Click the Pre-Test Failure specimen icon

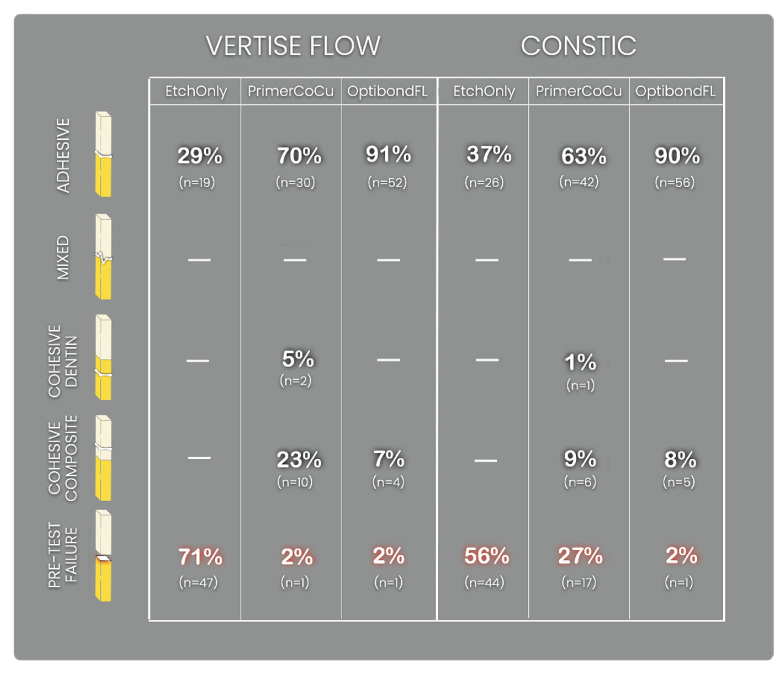(103, 556)
